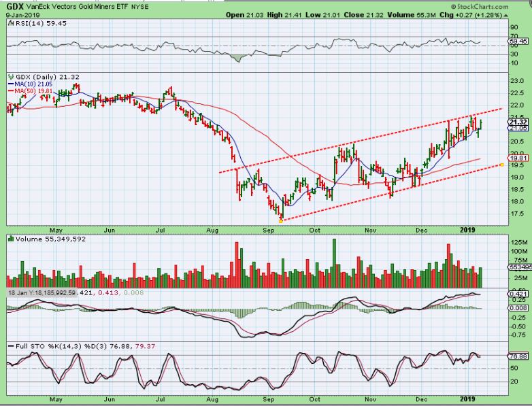
Task: Click the Volume 55,349,592 panel label
Action: 50,239
